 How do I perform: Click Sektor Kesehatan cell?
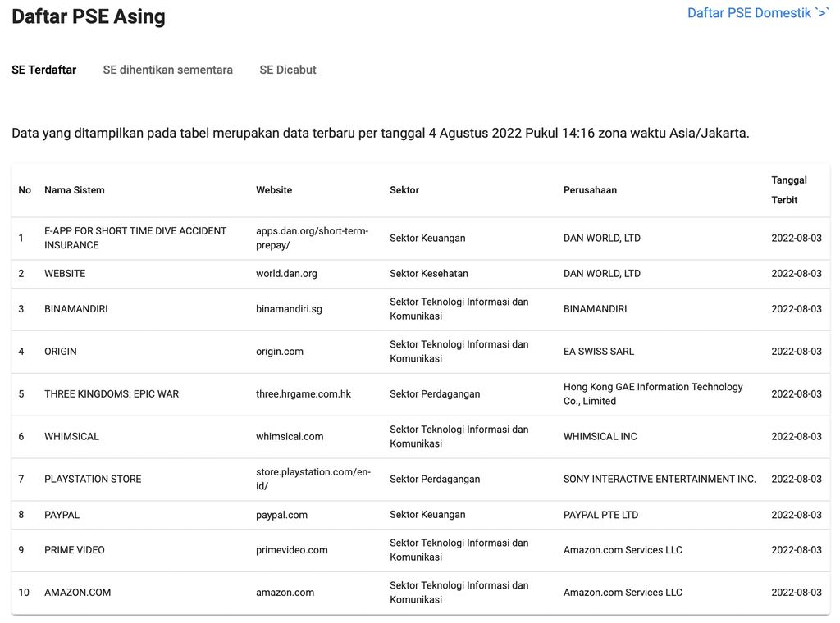tap(429, 274)
